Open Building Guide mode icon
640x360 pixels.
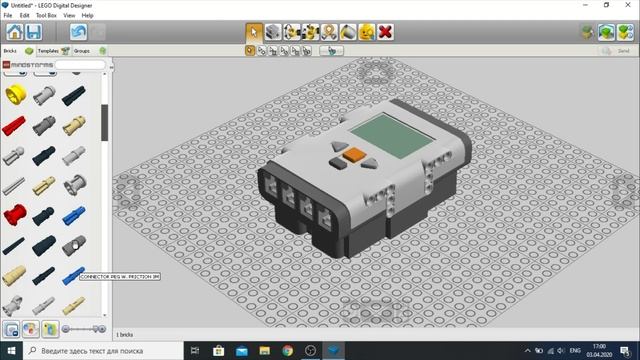tap(625, 32)
